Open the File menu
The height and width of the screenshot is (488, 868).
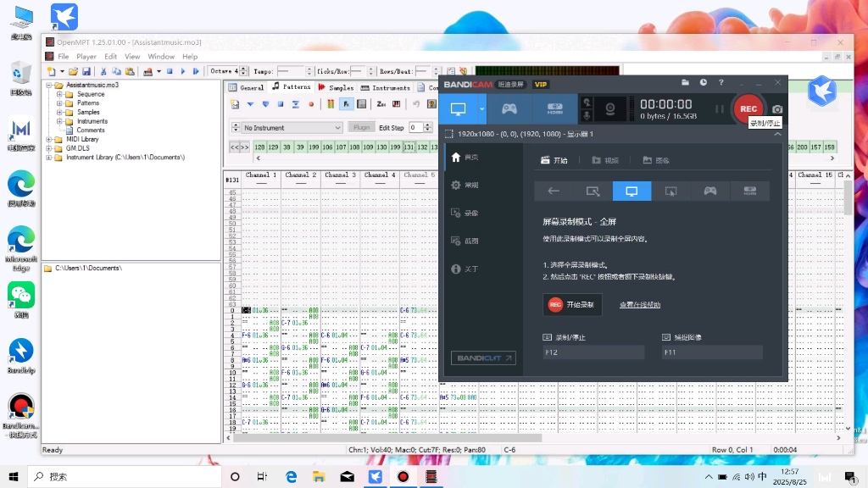63,57
